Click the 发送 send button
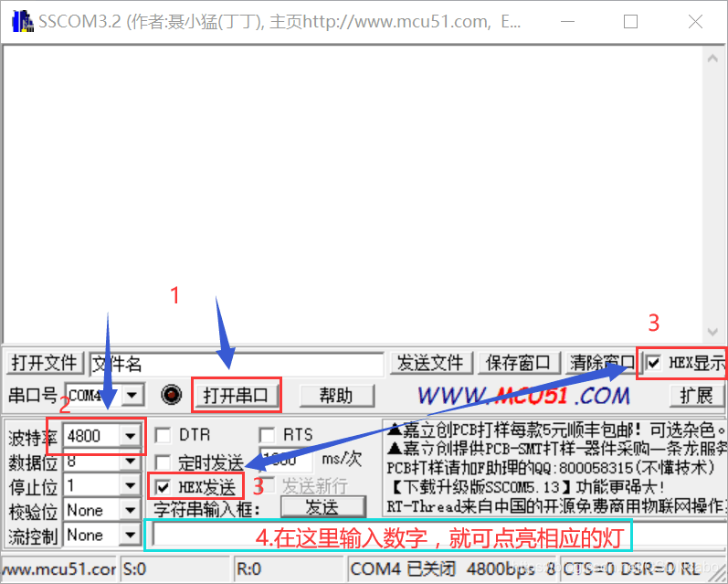This screenshot has height=584, width=728. point(322,507)
